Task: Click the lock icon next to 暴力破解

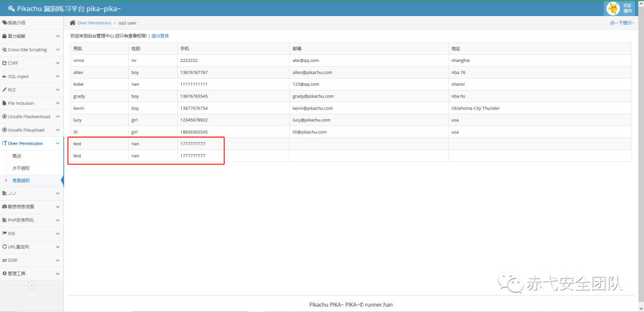Action: tap(5, 36)
